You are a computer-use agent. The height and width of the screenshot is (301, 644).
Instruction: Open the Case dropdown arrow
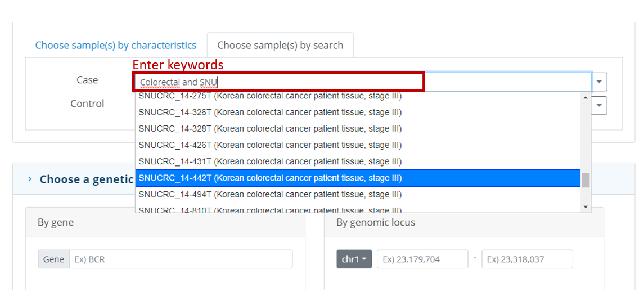pos(599,82)
